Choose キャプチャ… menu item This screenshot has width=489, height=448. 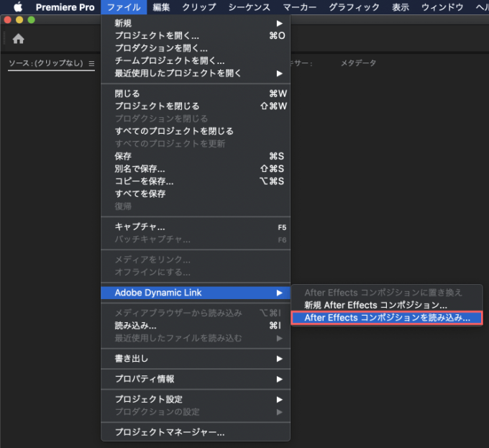(196, 227)
